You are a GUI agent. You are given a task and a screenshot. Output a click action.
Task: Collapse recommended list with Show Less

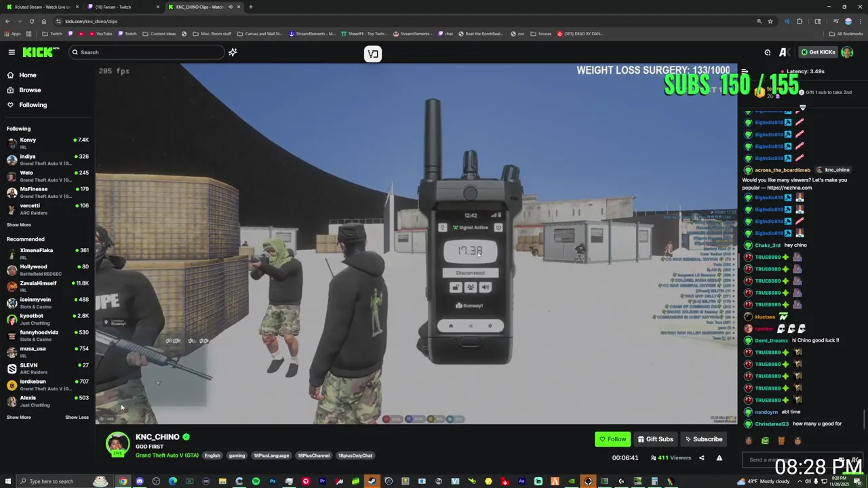[x=77, y=418]
